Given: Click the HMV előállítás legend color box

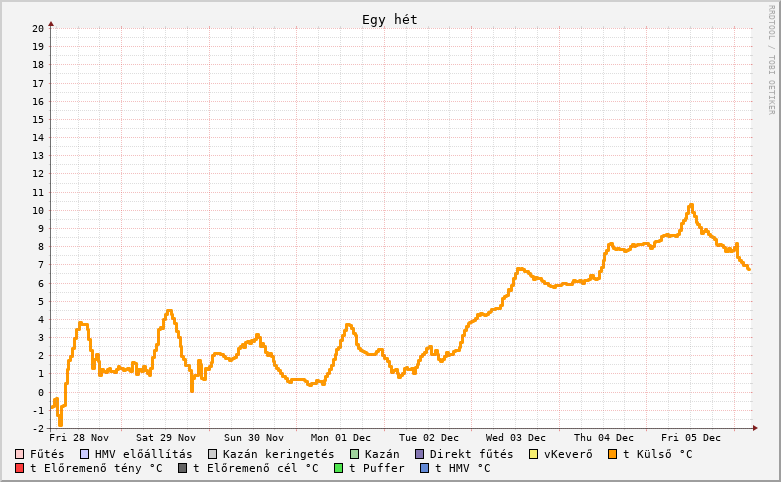Looking at the screenshot, I should coord(84,454).
